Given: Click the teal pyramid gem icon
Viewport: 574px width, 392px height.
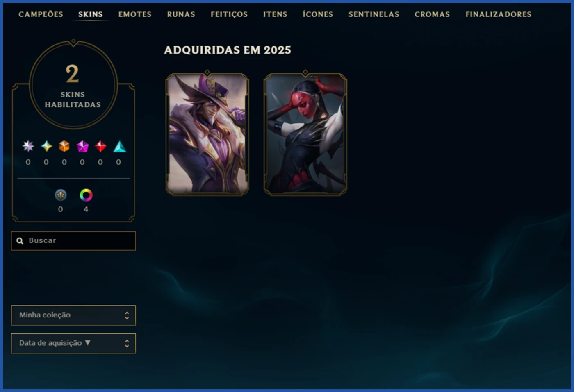Looking at the screenshot, I should click(119, 146).
